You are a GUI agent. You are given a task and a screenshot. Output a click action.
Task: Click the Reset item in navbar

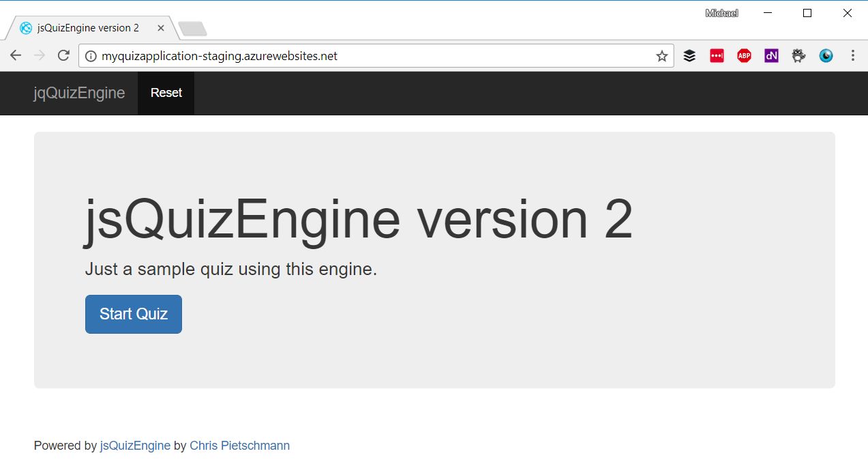166,93
